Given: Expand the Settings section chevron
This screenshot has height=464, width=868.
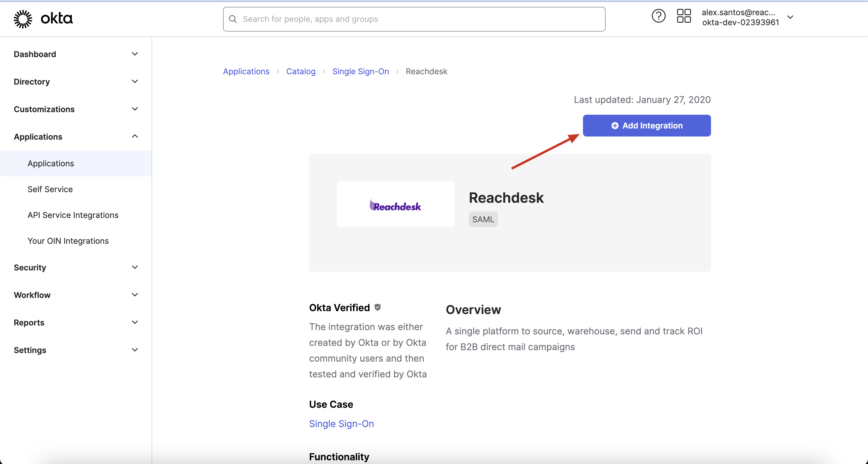Looking at the screenshot, I should point(135,350).
